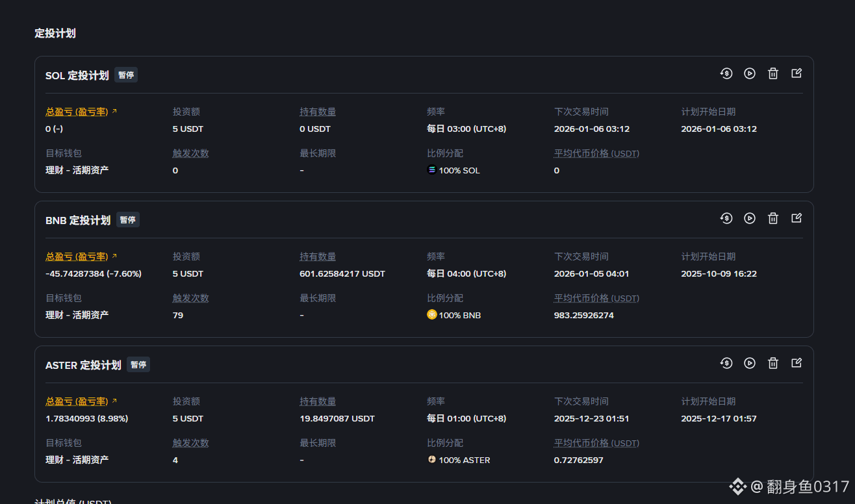855x504 pixels.
Task: Delete the ASTER auto-invest plan
Action: [773, 363]
